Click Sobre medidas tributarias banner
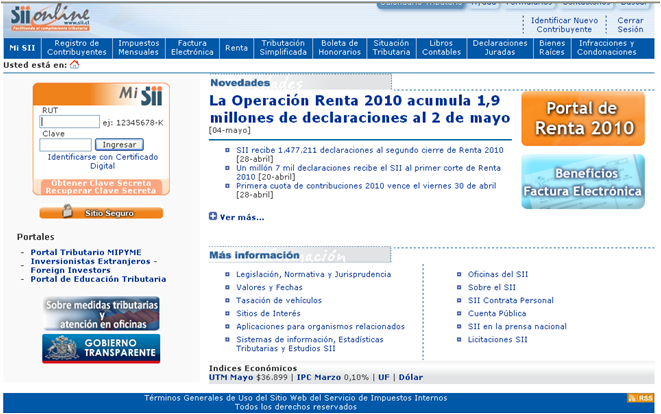Viewport: 661px width, 414px height. pyautogui.click(x=101, y=314)
